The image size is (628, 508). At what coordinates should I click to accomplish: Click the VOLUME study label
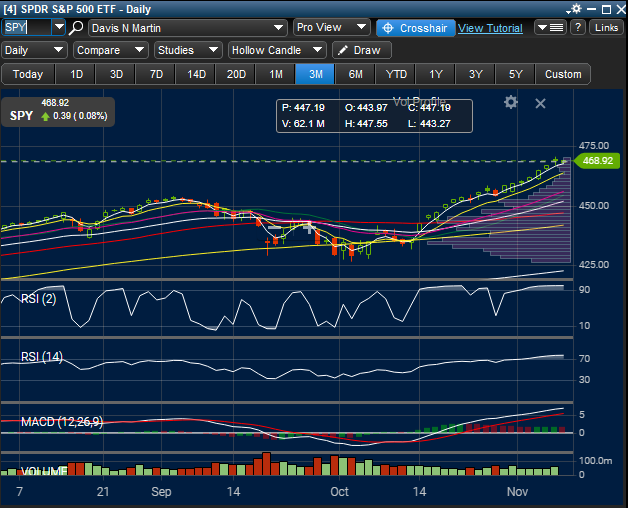pyautogui.click(x=44, y=471)
